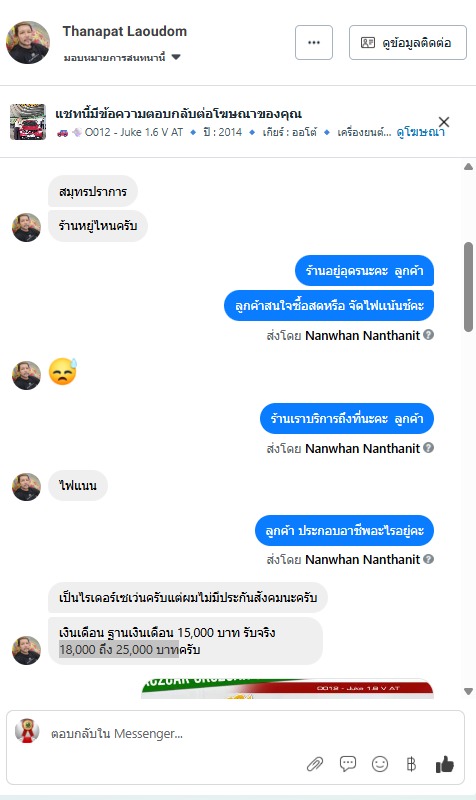Dismiss the ad reply banner
Screen dimensions: 476x800
(444, 121)
